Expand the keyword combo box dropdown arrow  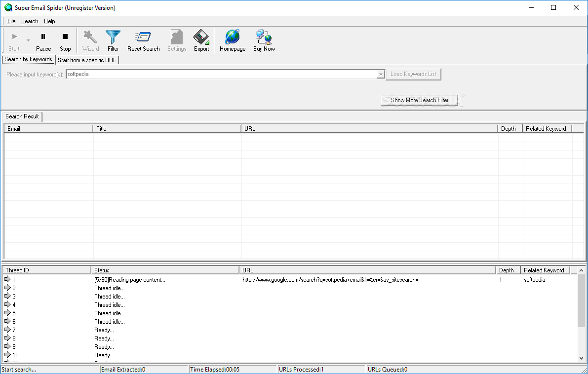(x=381, y=74)
